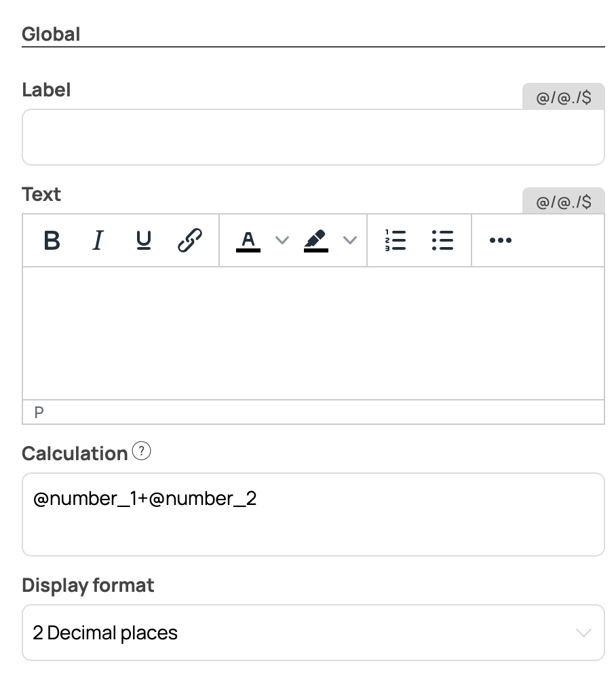
Task: Click the variable badge above Text
Action: tap(563, 201)
